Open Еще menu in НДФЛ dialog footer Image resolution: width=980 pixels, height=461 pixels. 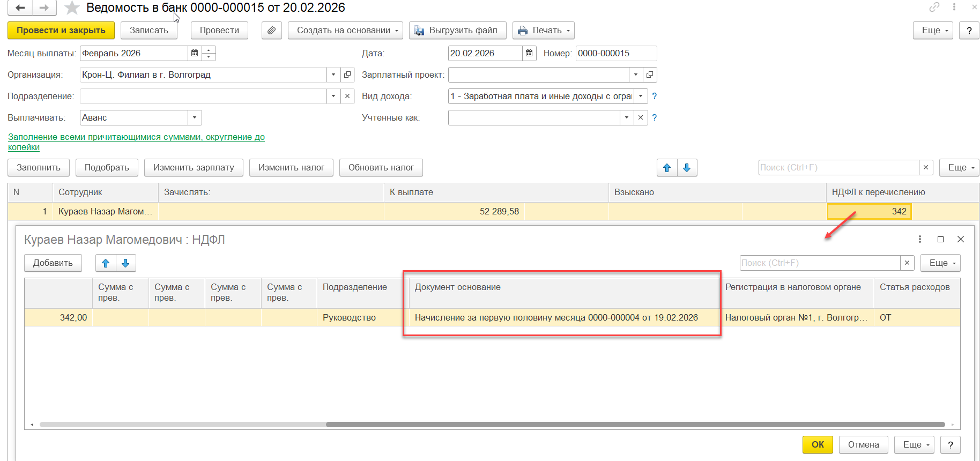(x=914, y=445)
